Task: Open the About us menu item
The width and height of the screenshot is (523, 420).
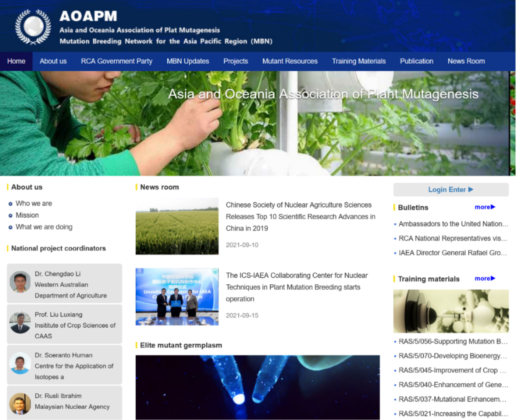Action: tap(53, 61)
